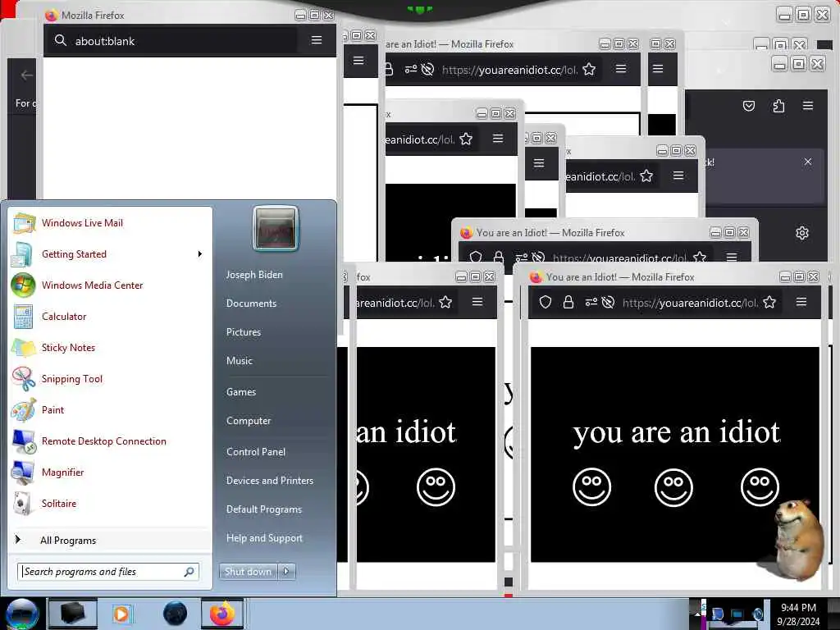Viewport: 840px width, 630px height.
Task: Open Control Panel
Action: [256, 452]
